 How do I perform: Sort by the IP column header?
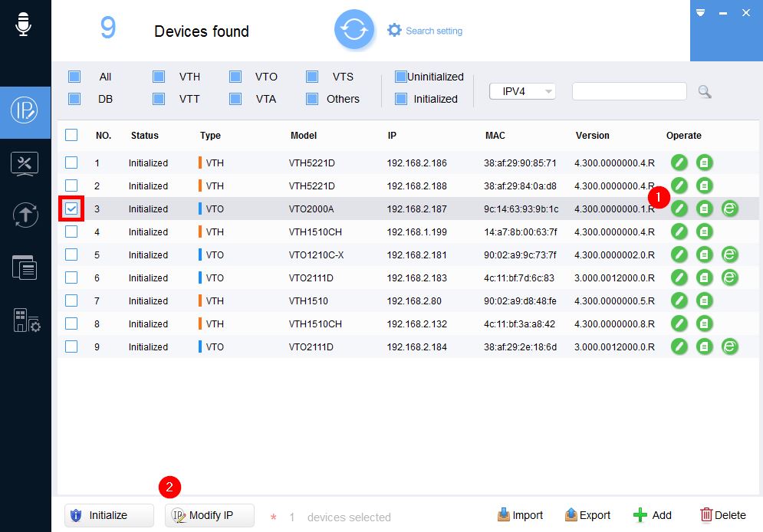coord(392,135)
